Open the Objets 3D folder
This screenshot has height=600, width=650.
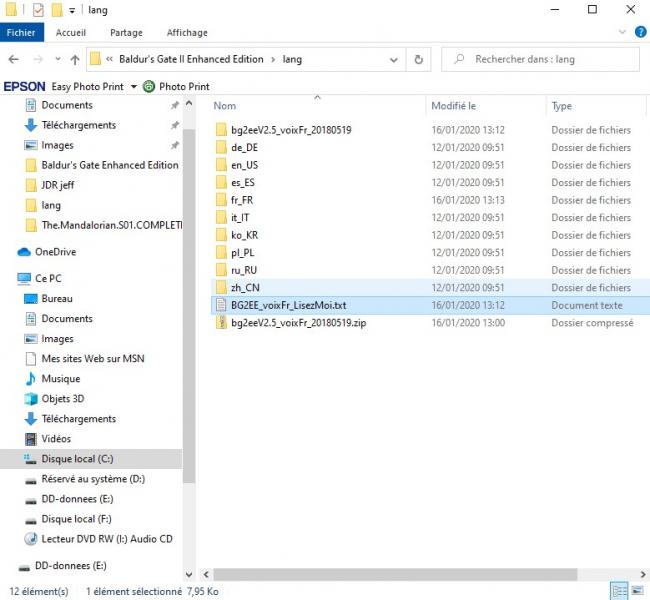point(63,398)
